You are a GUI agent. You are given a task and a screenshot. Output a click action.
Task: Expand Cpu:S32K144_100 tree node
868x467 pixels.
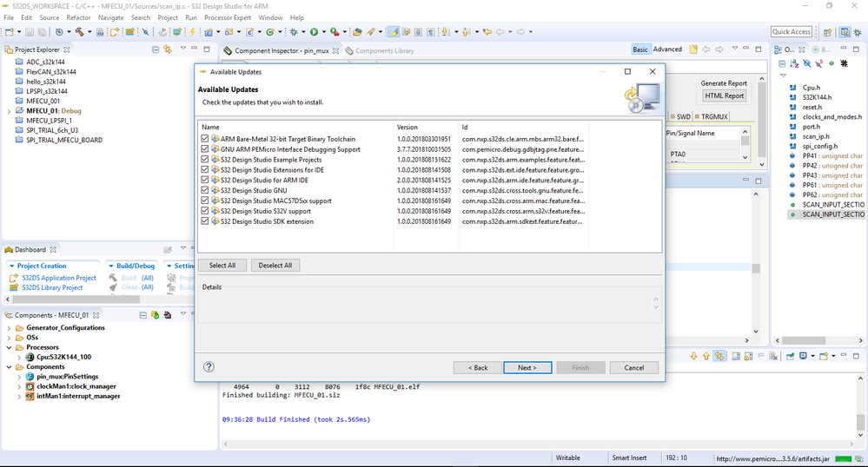[19, 358]
